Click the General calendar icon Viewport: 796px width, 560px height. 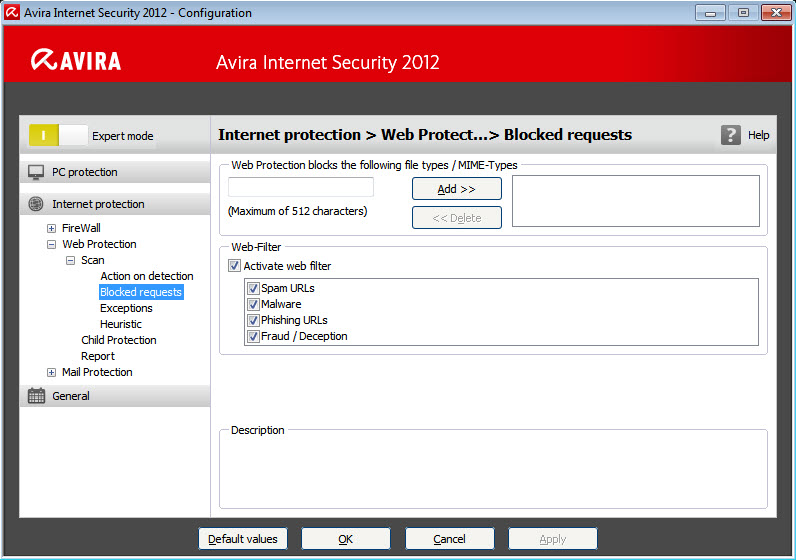(x=36, y=396)
